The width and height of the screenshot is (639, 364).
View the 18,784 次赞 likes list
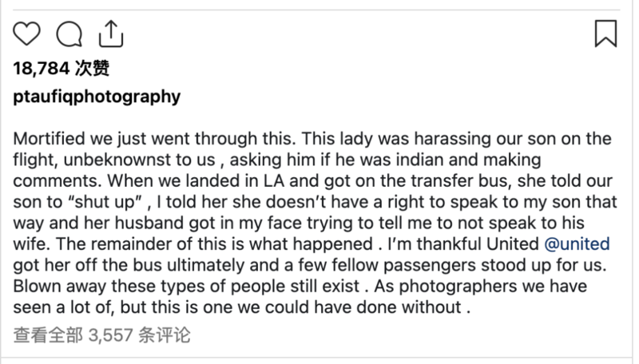(x=62, y=68)
